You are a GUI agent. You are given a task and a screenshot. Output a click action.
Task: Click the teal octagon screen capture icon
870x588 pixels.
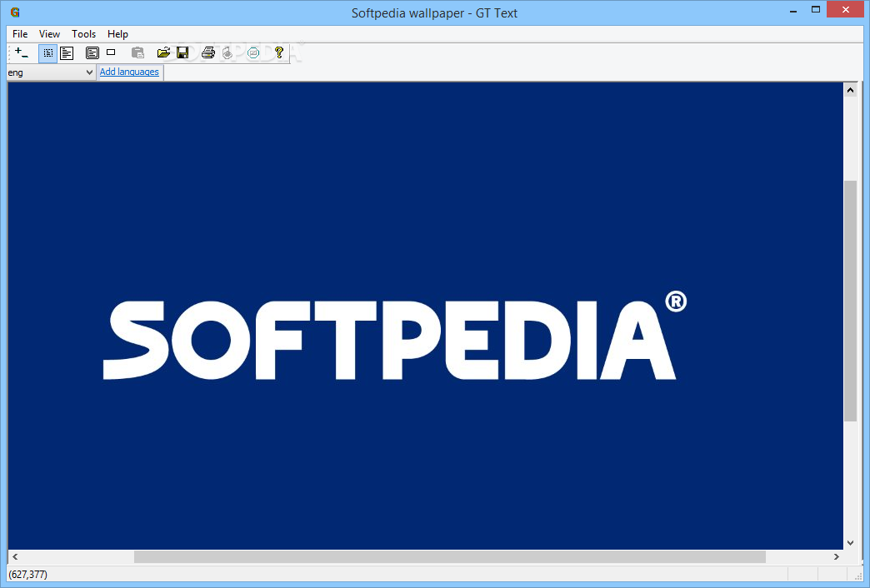coord(253,53)
